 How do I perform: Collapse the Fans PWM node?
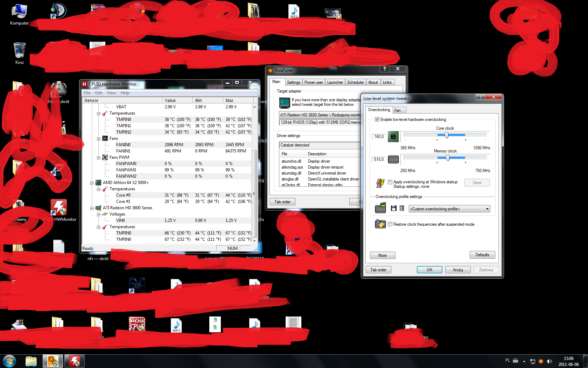click(99, 158)
